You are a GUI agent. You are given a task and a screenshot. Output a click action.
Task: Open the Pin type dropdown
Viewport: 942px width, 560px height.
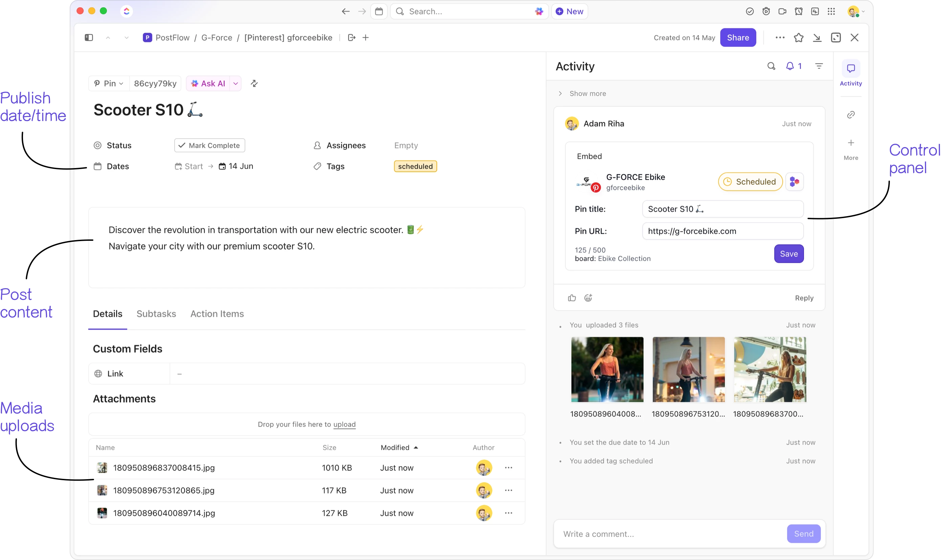(x=108, y=83)
